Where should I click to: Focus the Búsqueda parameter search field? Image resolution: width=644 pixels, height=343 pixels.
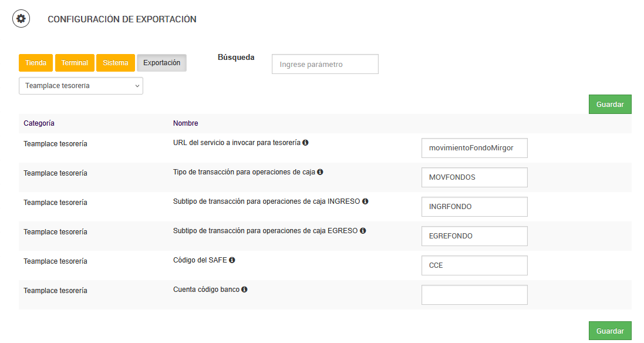pyautogui.click(x=325, y=65)
